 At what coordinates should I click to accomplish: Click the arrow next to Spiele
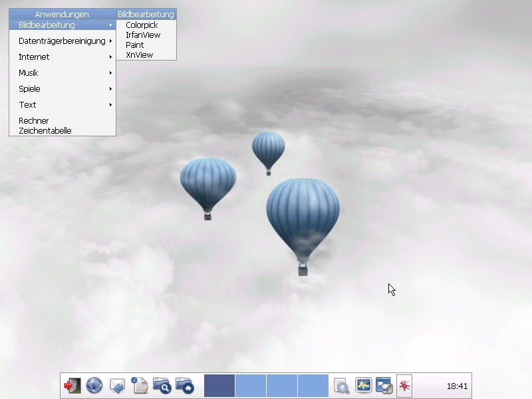tap(110, 89)
